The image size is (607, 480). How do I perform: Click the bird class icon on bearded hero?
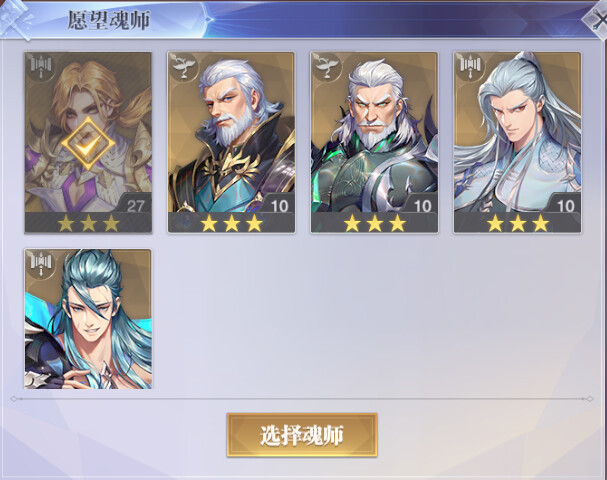coord(183,67)
